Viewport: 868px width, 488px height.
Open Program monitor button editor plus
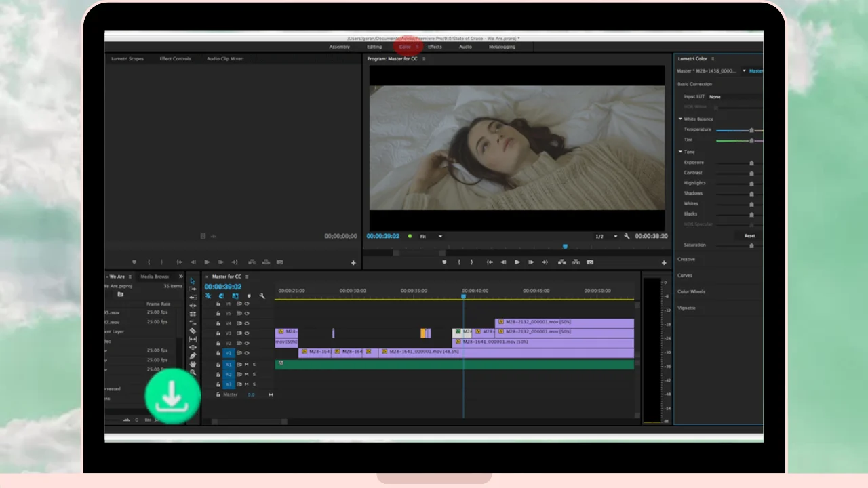tap(664, 263)
